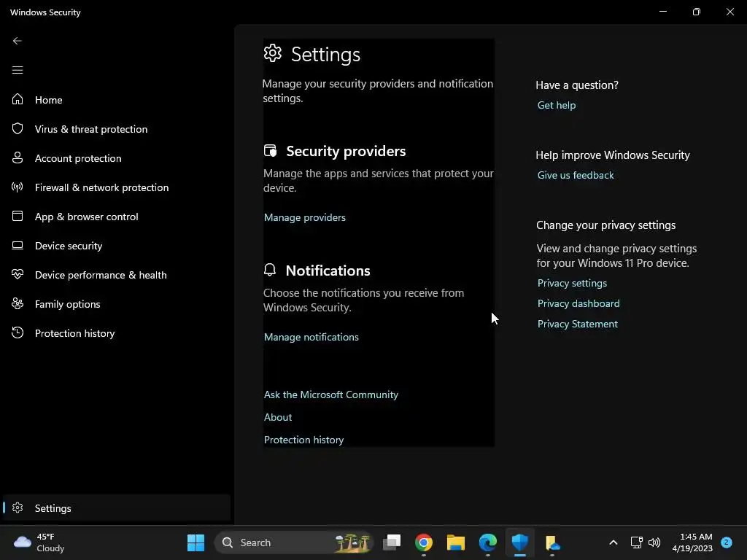Toggle the hamburger navigation menu

pyautogui.click(x=18, y=70)
